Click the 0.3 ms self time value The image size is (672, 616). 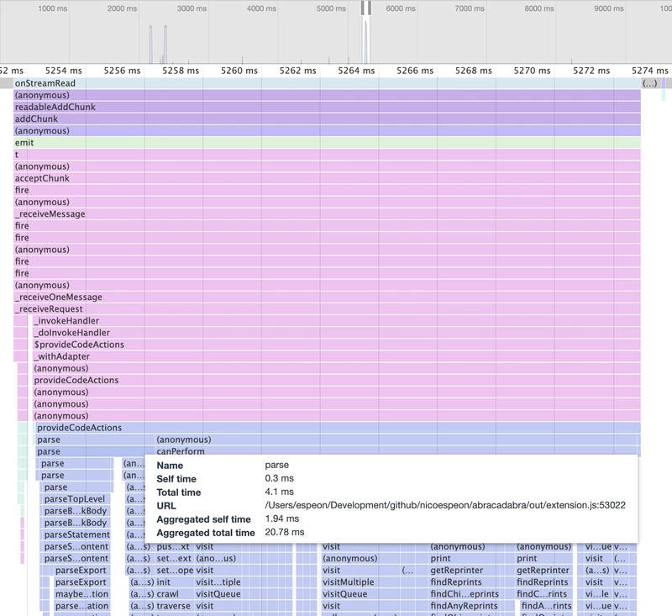280,478
